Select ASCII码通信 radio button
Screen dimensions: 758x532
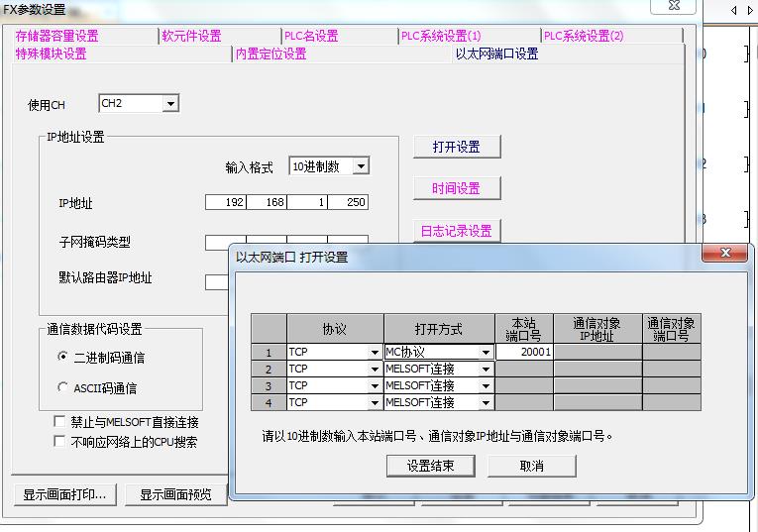coord(63,387)
